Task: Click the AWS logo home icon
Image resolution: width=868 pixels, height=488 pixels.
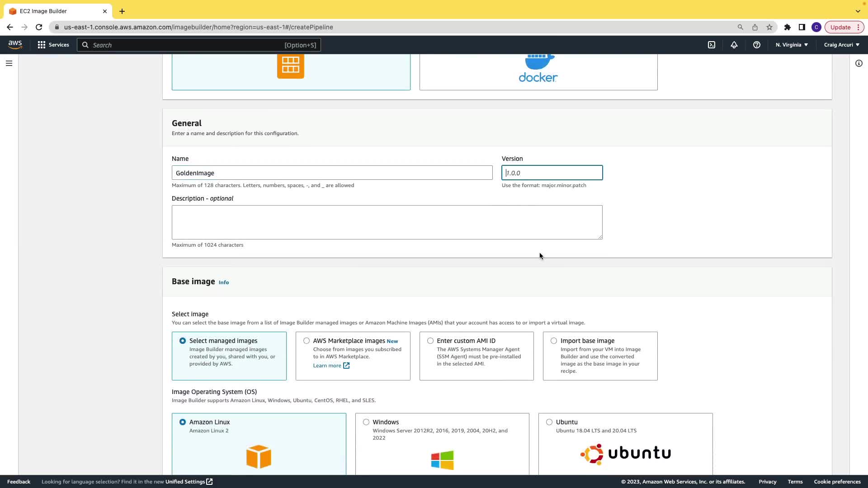Action: 15,45
